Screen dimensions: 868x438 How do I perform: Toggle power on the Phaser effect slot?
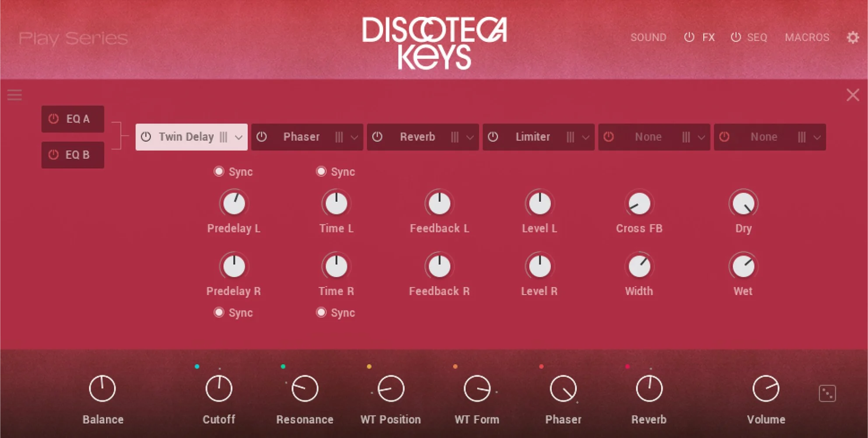pos(262,137)
